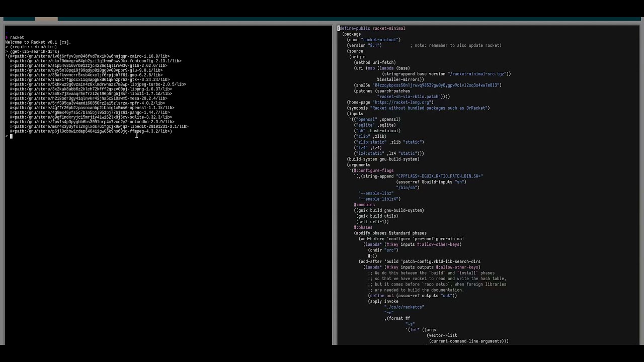644x362 pixels.
Task: Click the mesa-20.2.4/lib path line
Action: click(x=89, y=99)
